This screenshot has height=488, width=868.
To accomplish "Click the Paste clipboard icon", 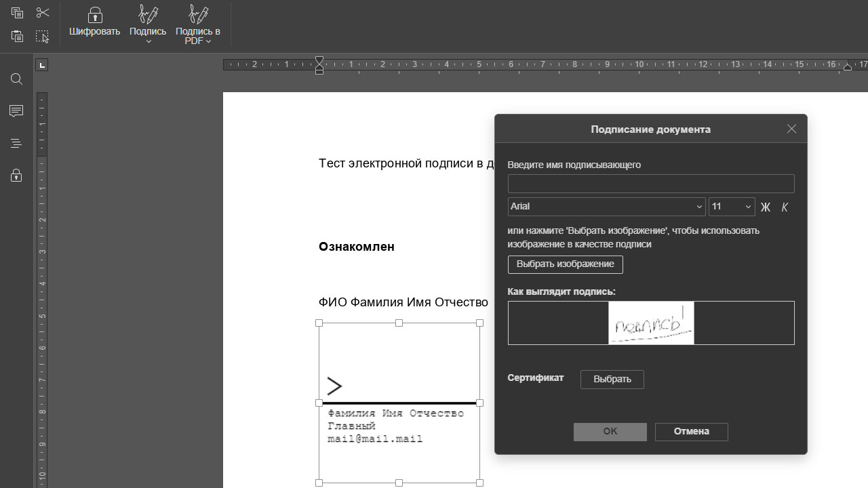I will point(17,37).
